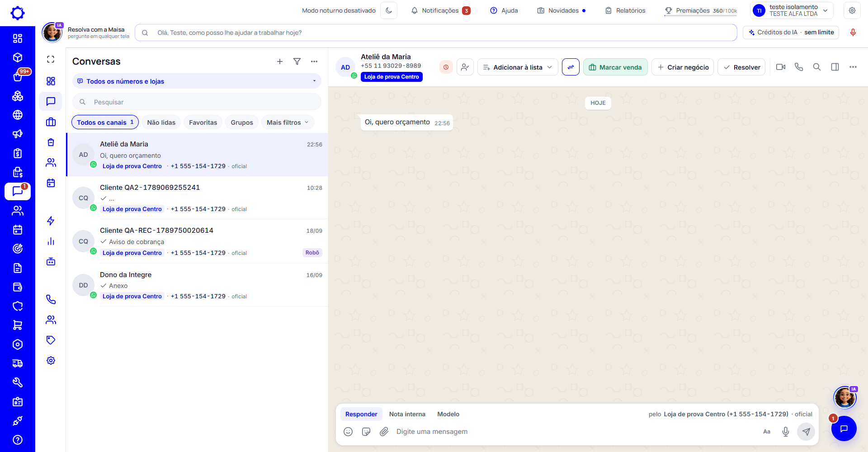Viewport: 868px width, 452px height.
Task: Select Favoritas filter chip
Action: pos(203,122)
